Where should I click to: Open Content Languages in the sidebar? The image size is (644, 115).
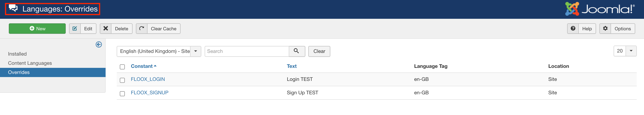(x=30, y=63)
